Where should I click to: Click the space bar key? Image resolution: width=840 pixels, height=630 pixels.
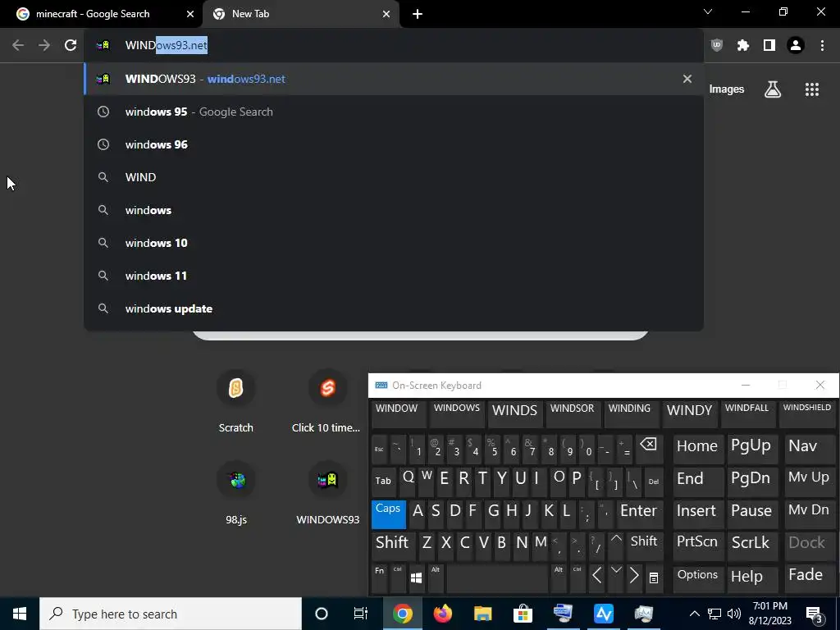click(x=497, y=577)
